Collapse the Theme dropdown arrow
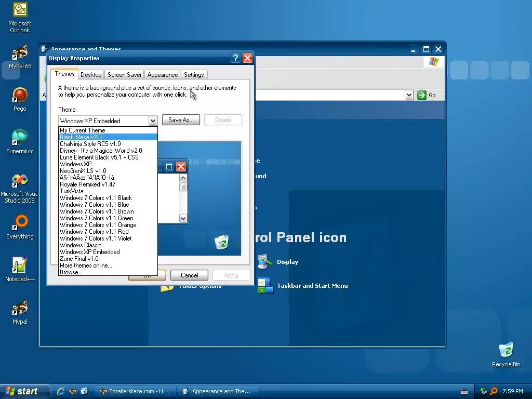Viewport: 532px width, 399px height. [153, 121]
